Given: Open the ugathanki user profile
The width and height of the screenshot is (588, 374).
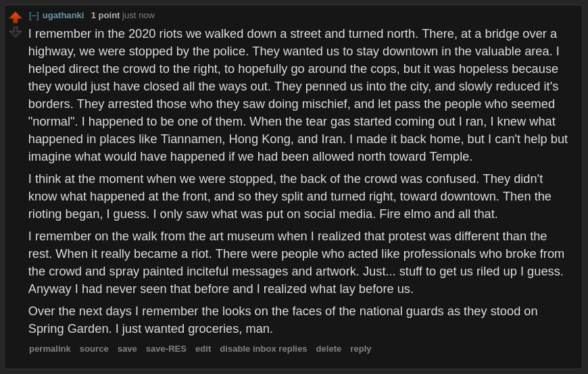Looking at the screenshot, I should click(63, 16).
